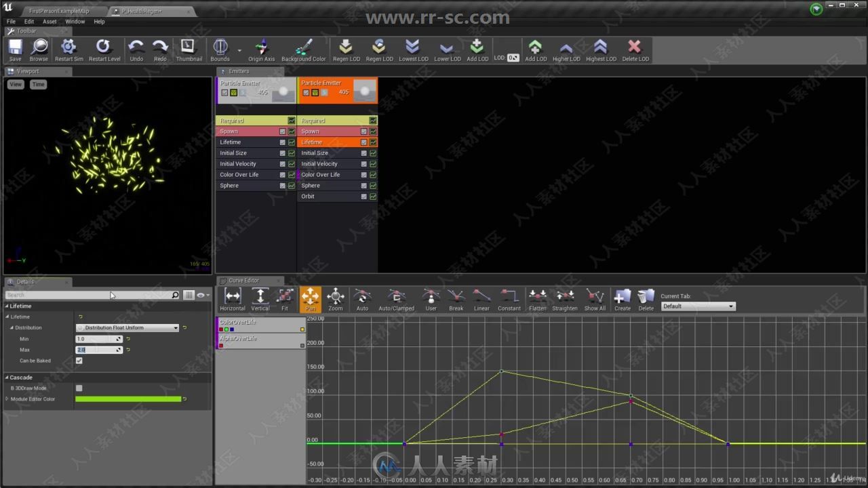This screenshot has height=488, width=868.
Task: Click the Restart Level icon
Action: coord(104,50)
